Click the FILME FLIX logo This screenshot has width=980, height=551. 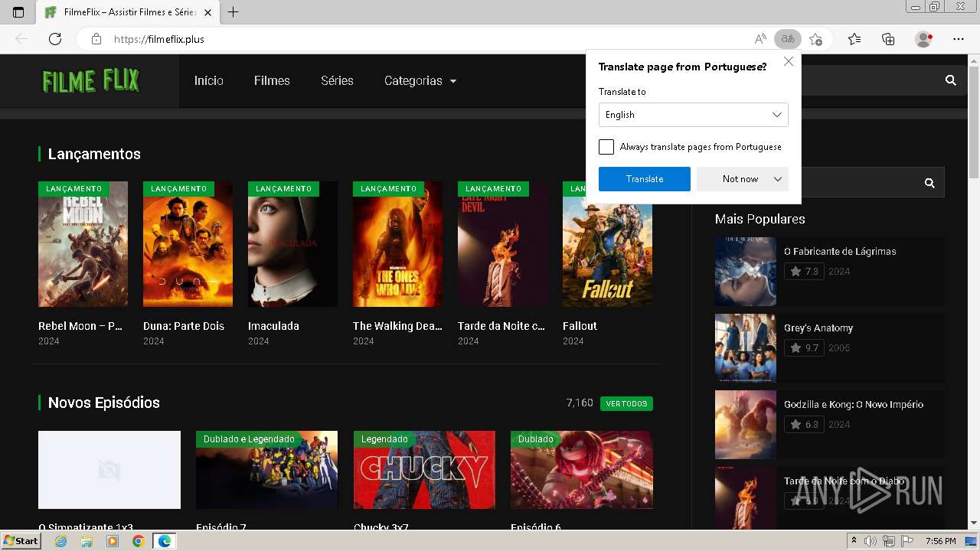tap(90, 80)
